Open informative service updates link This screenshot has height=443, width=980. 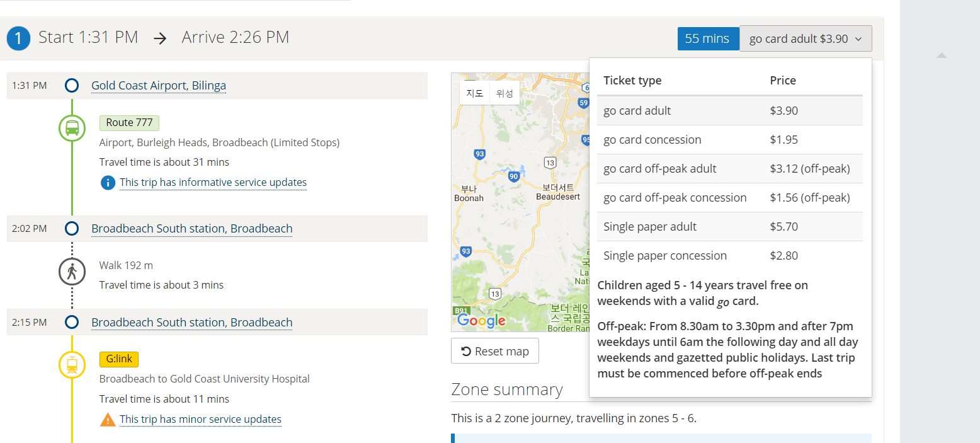(x=213, y=183)
